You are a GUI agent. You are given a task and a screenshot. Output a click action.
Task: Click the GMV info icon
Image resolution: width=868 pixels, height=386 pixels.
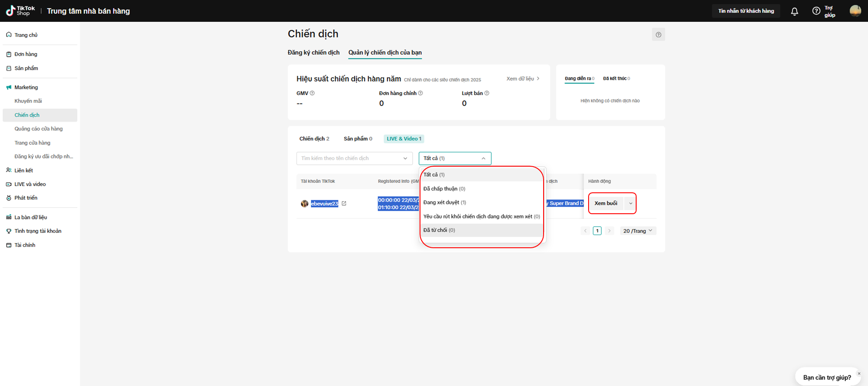click(312, 93)
